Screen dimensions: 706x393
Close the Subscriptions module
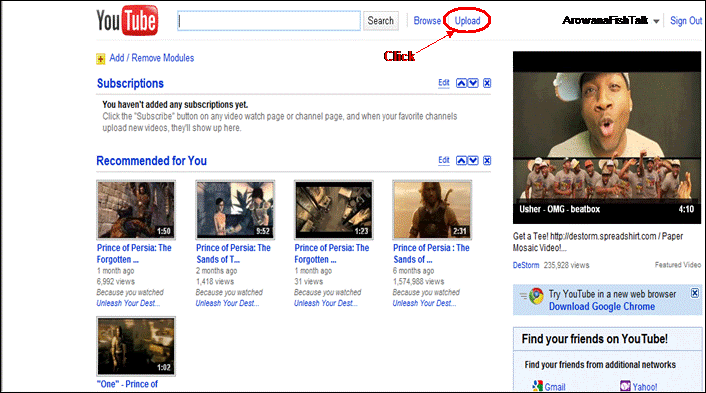(x=487, y=83)
